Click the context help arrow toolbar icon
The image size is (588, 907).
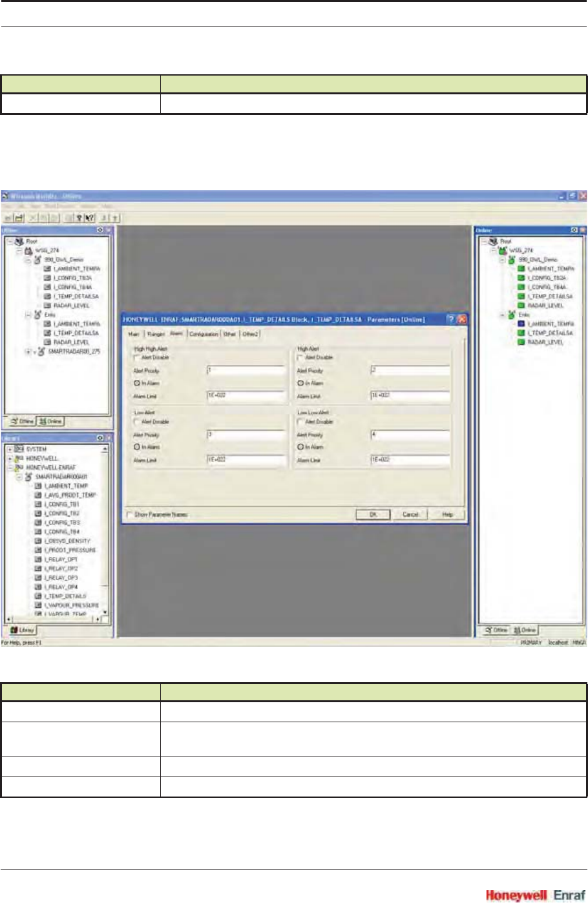(90, 218)
